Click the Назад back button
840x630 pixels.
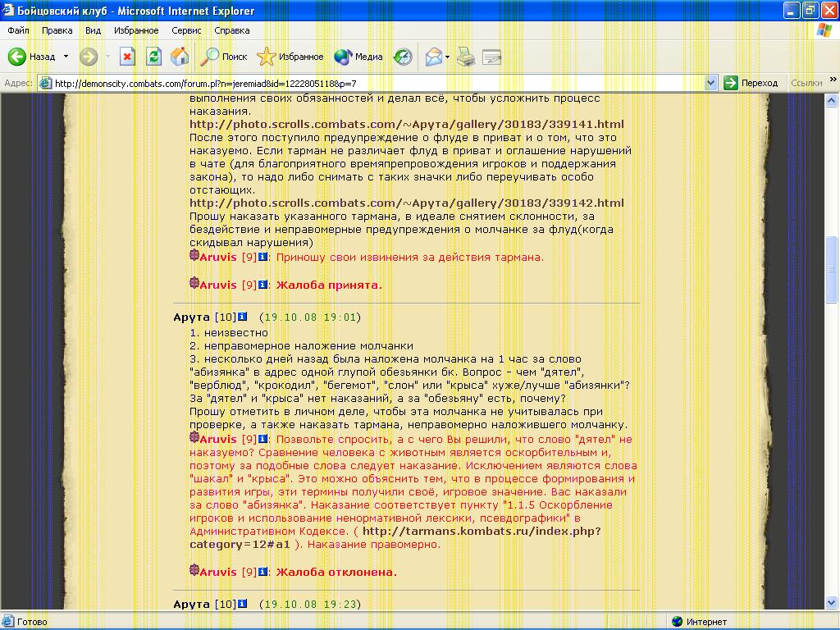(33, 57)
